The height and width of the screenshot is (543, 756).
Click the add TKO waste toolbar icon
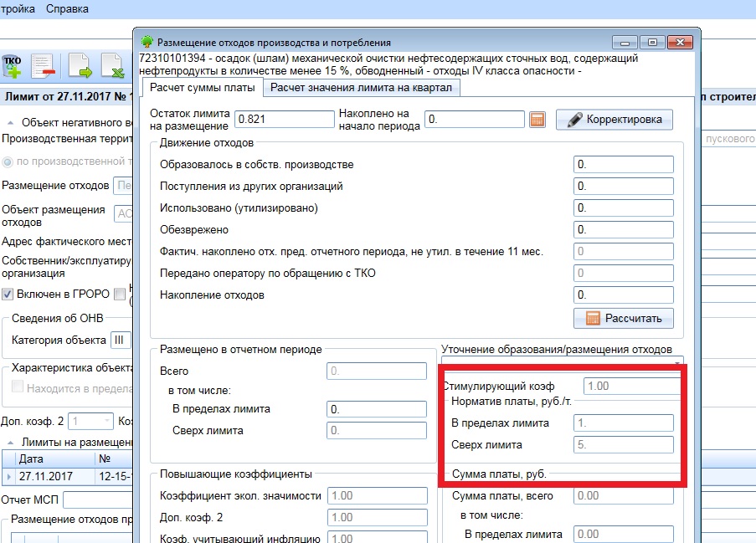(x=13, y=65)
